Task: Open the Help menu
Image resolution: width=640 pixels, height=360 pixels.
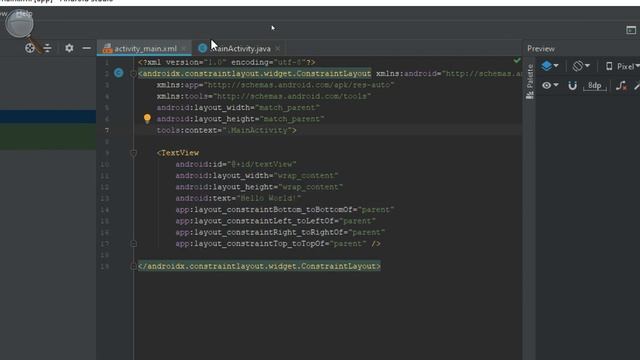Action: point(24,13)
